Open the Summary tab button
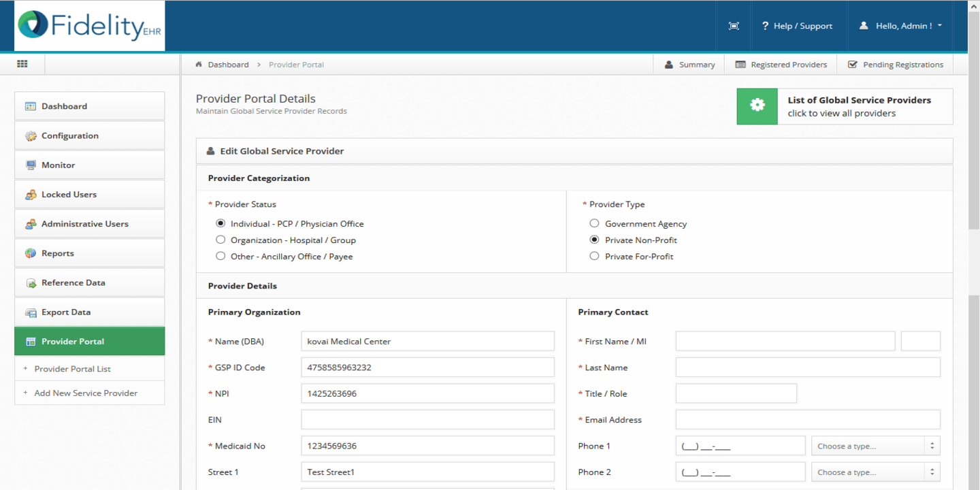The height and width of the screenshot is (490, 980). (x=689, y=65)
